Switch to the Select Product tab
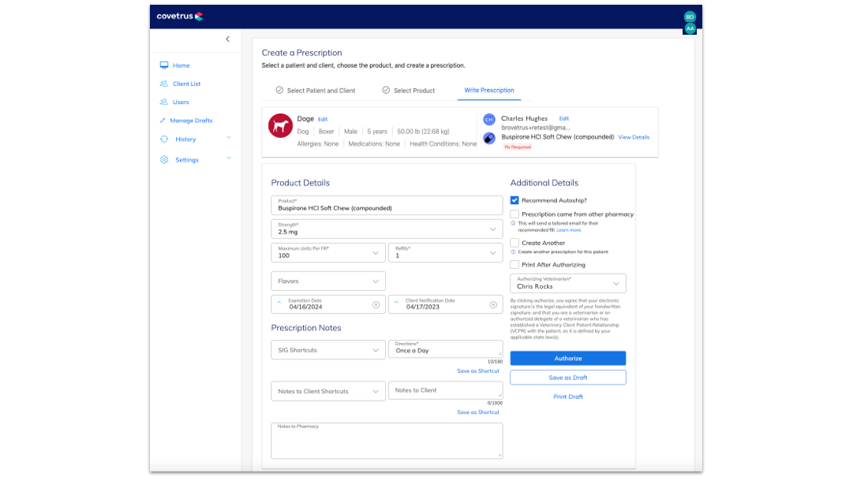 pos(410,90)
